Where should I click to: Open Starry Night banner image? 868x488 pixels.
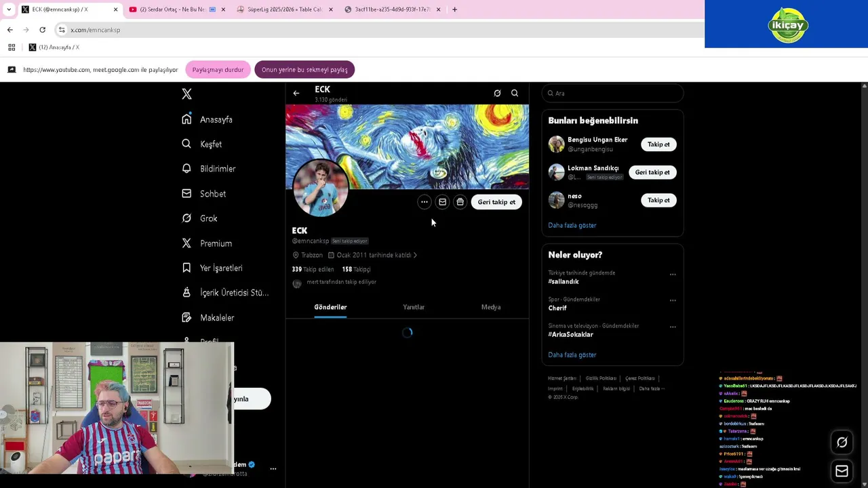click(407, 146)
